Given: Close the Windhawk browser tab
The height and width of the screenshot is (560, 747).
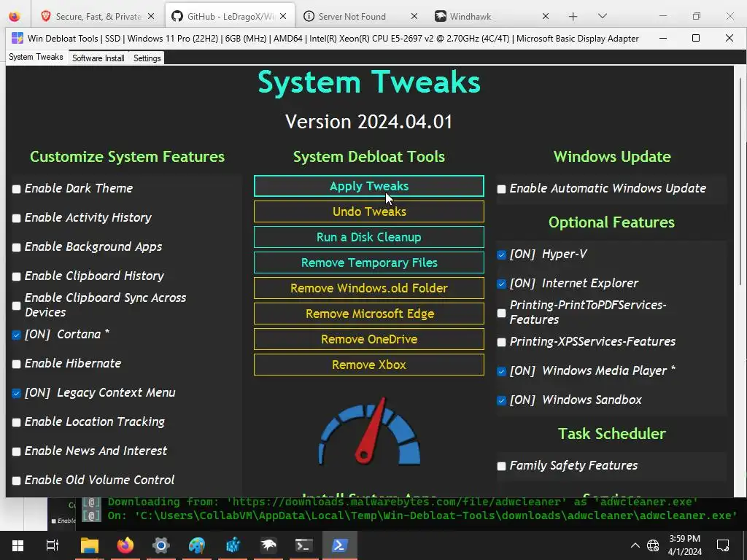Looking at the screenshot, I should [x=546, y=16].
